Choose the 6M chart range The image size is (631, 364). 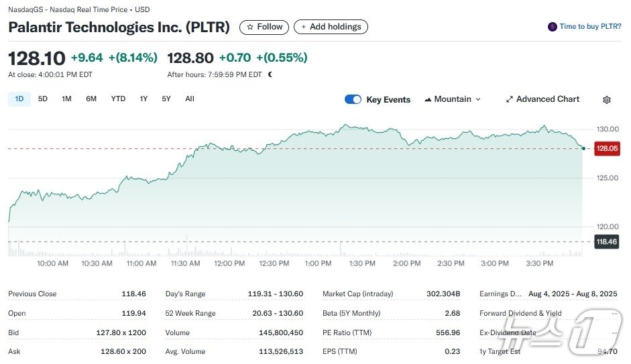(91, 99)
